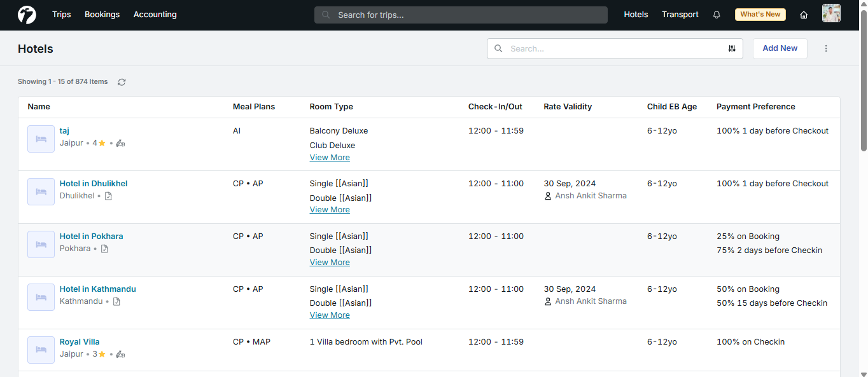
Task: Open the notifications bell
Action: click(717, 14)
